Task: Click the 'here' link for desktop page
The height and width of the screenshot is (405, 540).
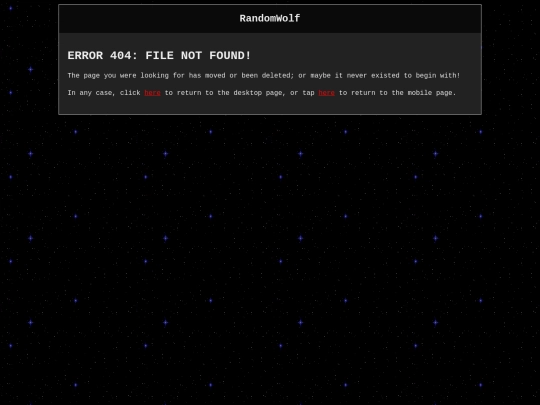Action: coord(152,93)
